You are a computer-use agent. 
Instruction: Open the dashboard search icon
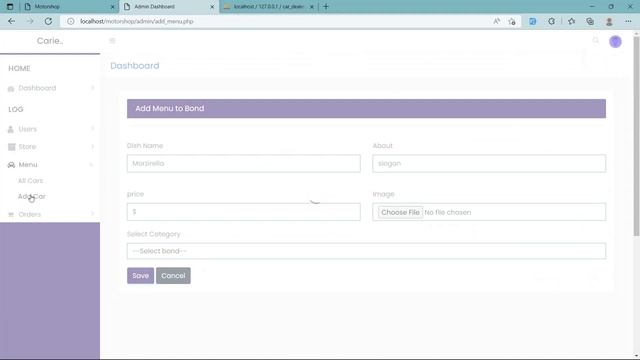(596, 40)
